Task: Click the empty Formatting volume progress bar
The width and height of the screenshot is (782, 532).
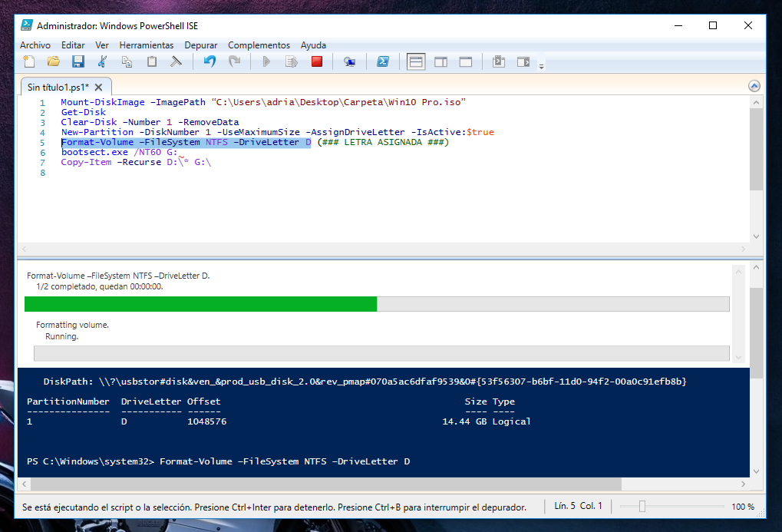Action: point(381,353)
